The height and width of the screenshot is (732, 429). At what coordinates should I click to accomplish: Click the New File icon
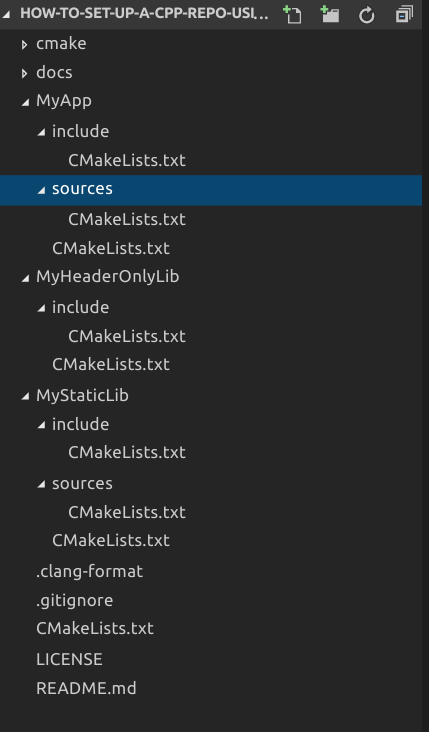(x=292, y=14)
